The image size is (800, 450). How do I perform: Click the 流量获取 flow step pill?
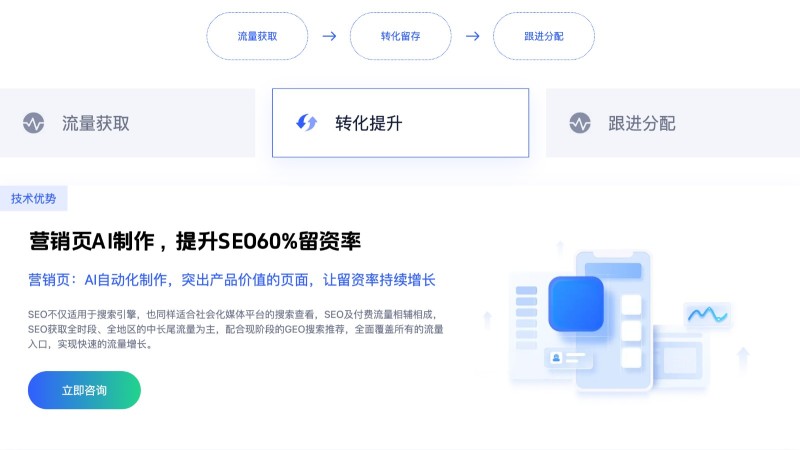coord(257,36)
